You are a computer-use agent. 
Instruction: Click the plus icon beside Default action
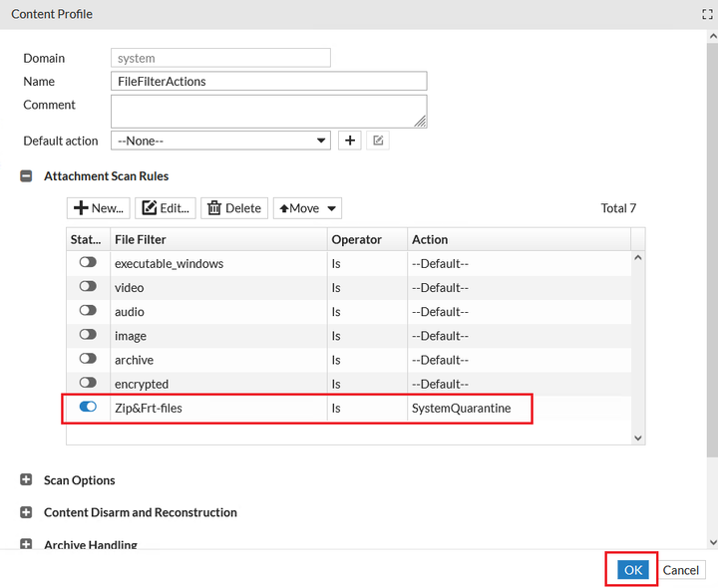(x=350, y=141)
